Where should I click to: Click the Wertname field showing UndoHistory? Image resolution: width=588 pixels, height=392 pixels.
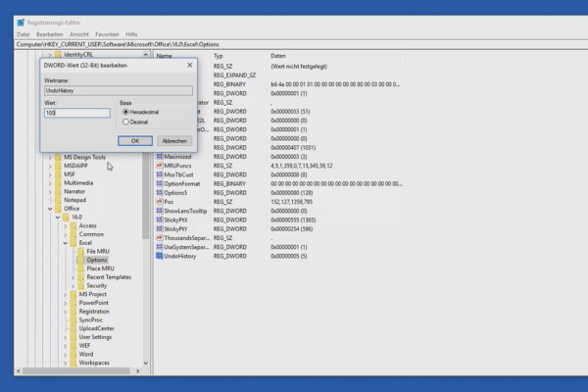[x=119, y=90]
